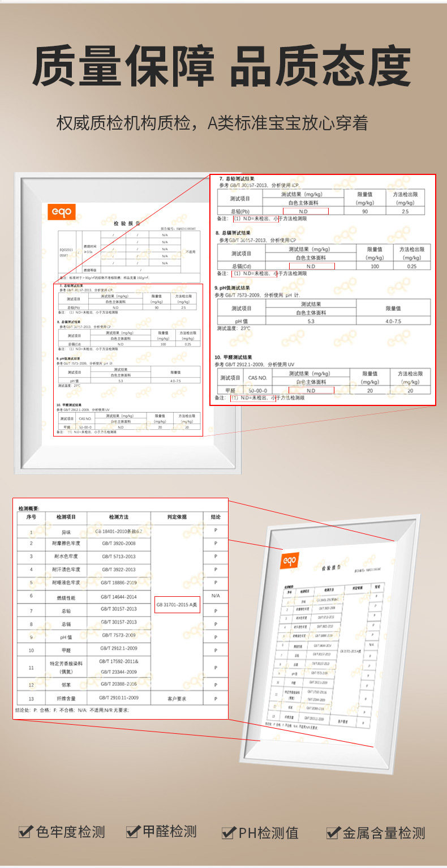Tick the 甲醛检测 checkmark box
The width and height of the screenshot is (447, 868).
[x=133, y=832]
